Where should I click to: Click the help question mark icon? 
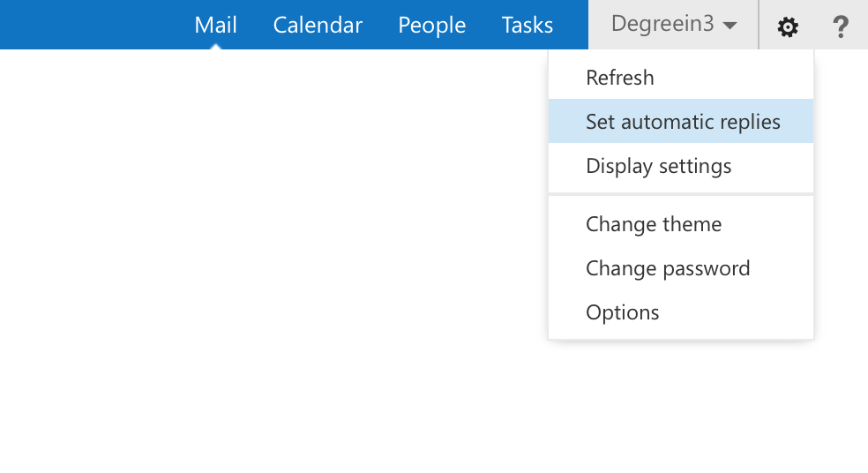[x=841, y=26]
